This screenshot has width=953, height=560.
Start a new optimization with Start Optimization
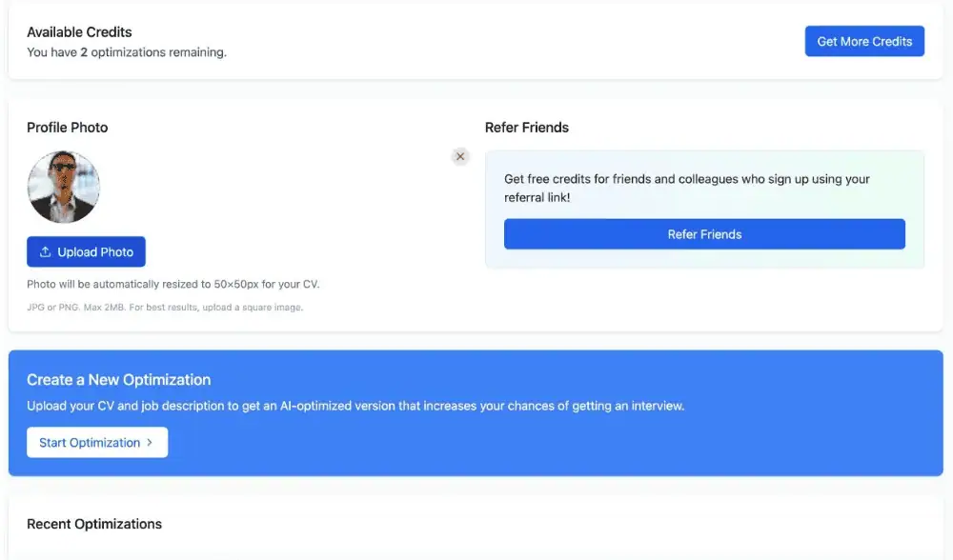click(90, 443)
